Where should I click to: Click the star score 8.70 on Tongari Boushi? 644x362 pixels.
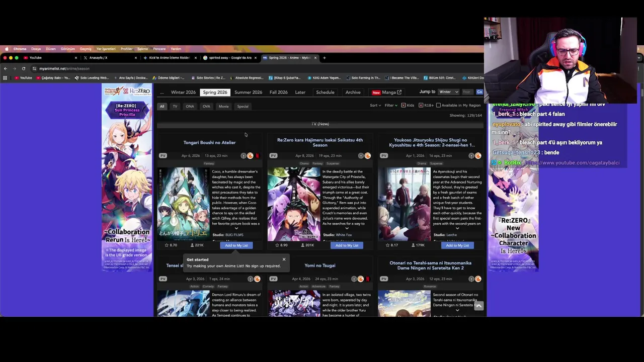tap(171, 245)
